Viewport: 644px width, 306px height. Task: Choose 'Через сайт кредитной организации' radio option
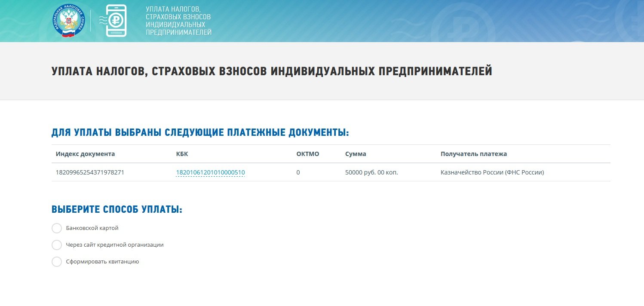(57, 245)
